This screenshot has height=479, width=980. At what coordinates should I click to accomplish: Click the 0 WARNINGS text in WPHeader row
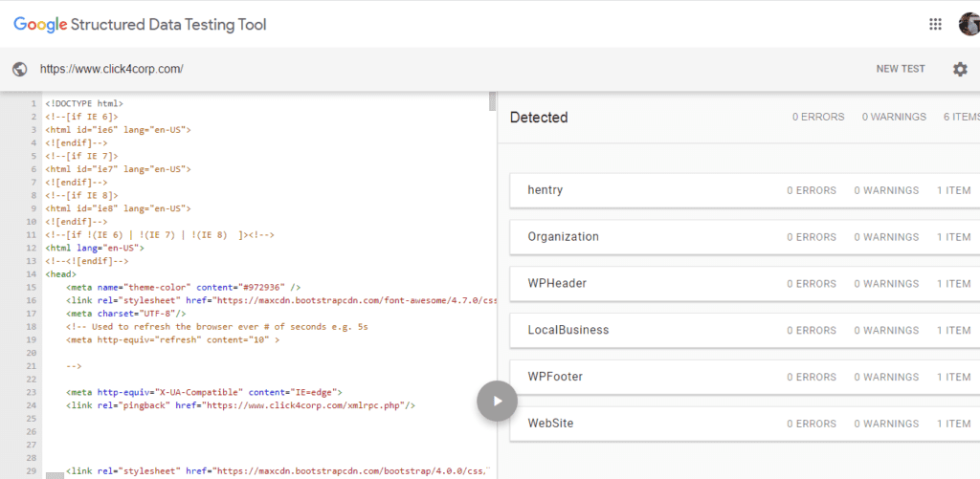point(886,284)
